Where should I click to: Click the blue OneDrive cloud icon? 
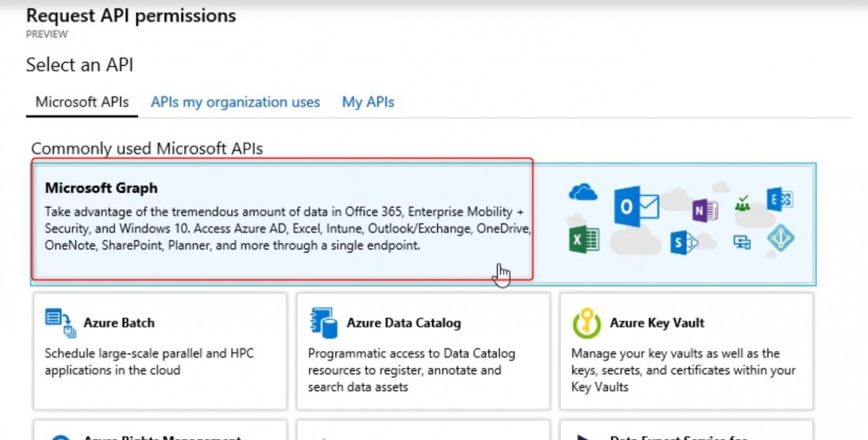[584, 192]
